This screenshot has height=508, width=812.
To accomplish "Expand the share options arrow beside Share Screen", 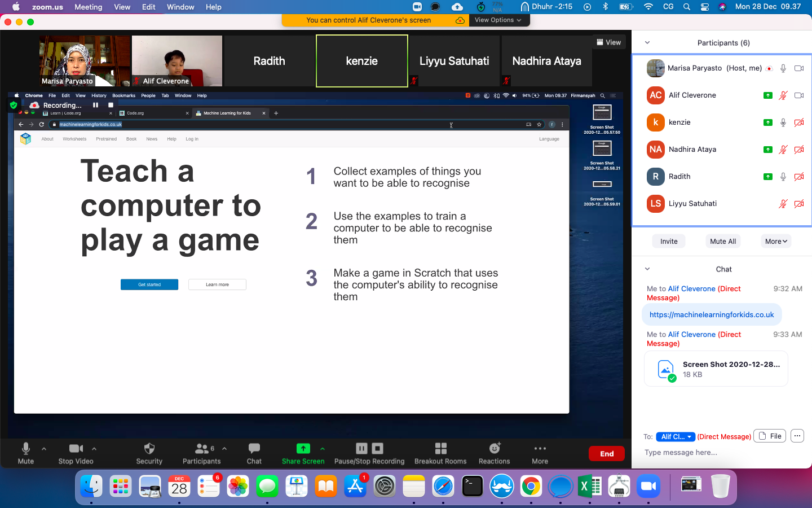I will tap(323, 449).
